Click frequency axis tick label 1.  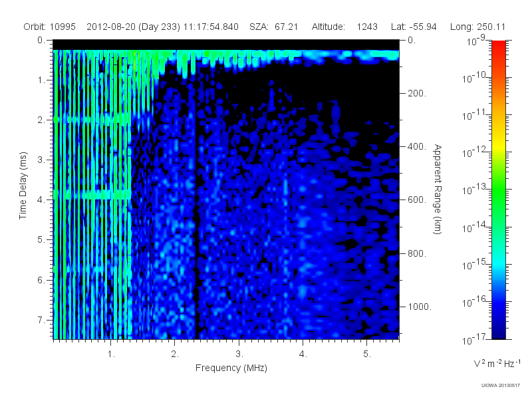[x=111, y=354]
